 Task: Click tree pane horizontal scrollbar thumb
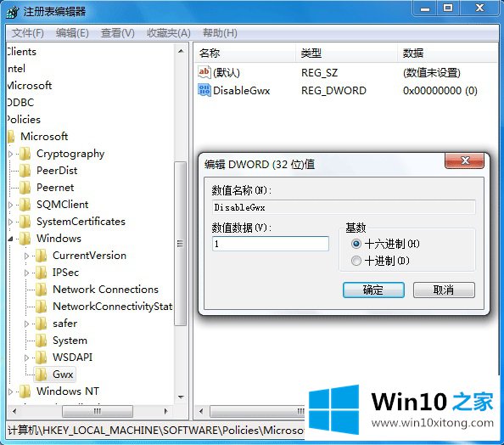point(98,411)
